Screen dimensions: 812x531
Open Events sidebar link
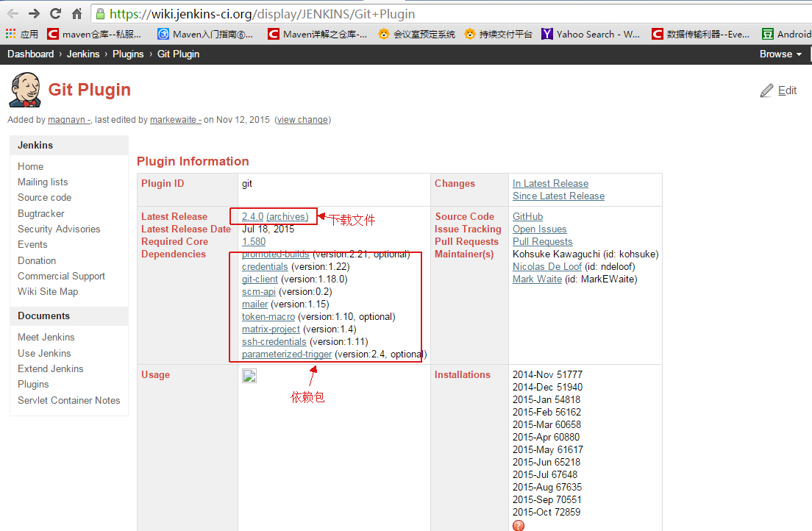pyautogui.click(x=32, y=244)
